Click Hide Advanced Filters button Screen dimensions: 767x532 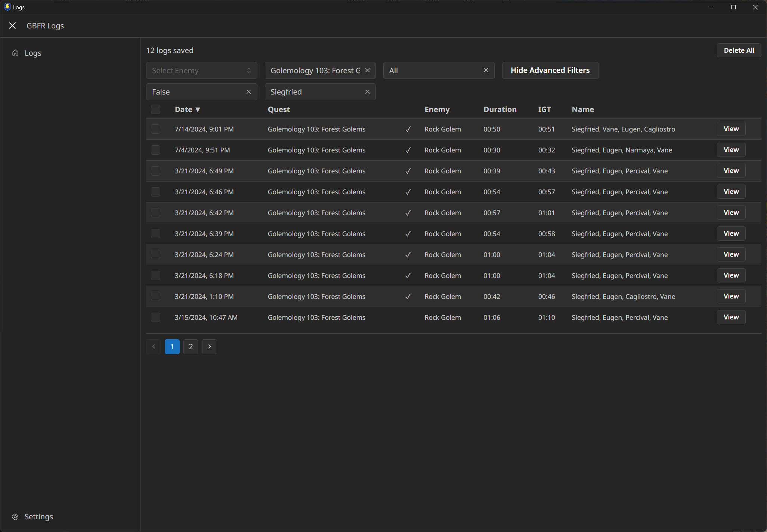pos(550,71)
